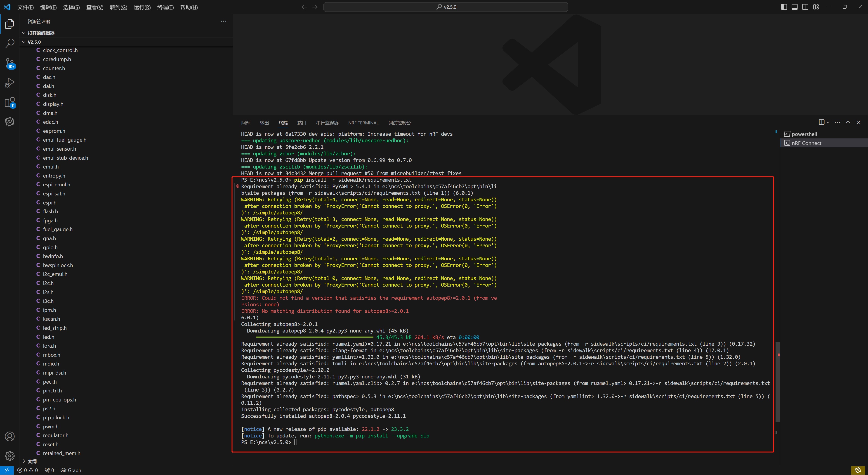Click the go back navigation arrow
This screenshot has width=868, height=475.
pos(304,7)
